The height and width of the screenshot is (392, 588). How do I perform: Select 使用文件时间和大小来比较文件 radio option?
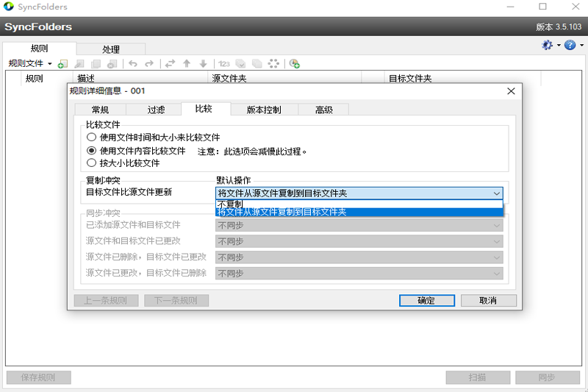[x=91, y=138]
